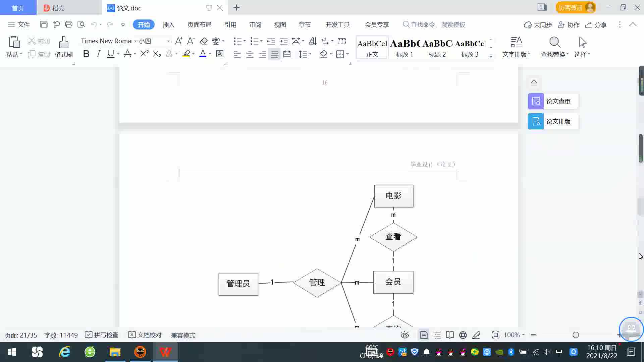644x362 pixels.
Task: Click the thesis typesetting button
Action: [553, 122]
